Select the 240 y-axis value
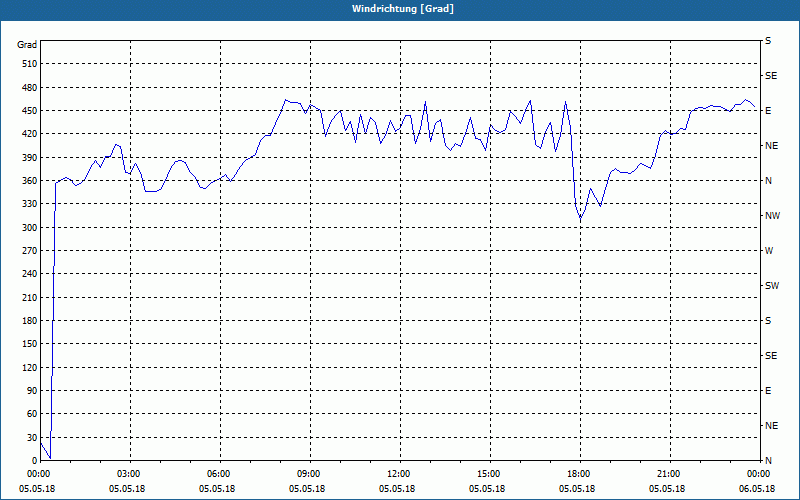Viewport: 800px width, 500px height. pyautogui.click(x=30, y=274)
